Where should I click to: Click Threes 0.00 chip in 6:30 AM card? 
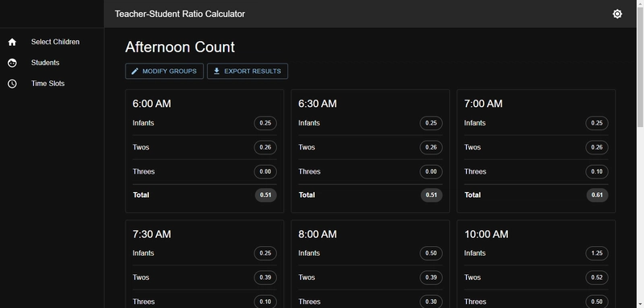coord(431,171)
